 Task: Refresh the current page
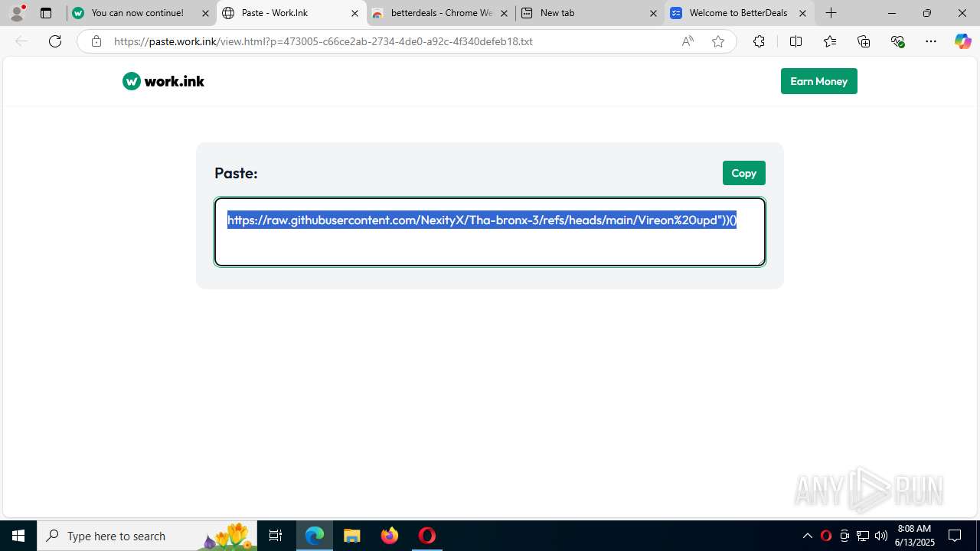coord(55,41)
